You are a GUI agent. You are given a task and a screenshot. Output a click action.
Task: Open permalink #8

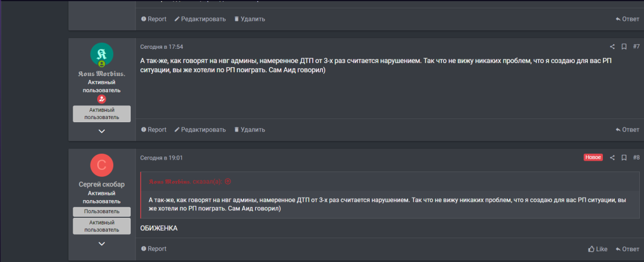[636, 158]
